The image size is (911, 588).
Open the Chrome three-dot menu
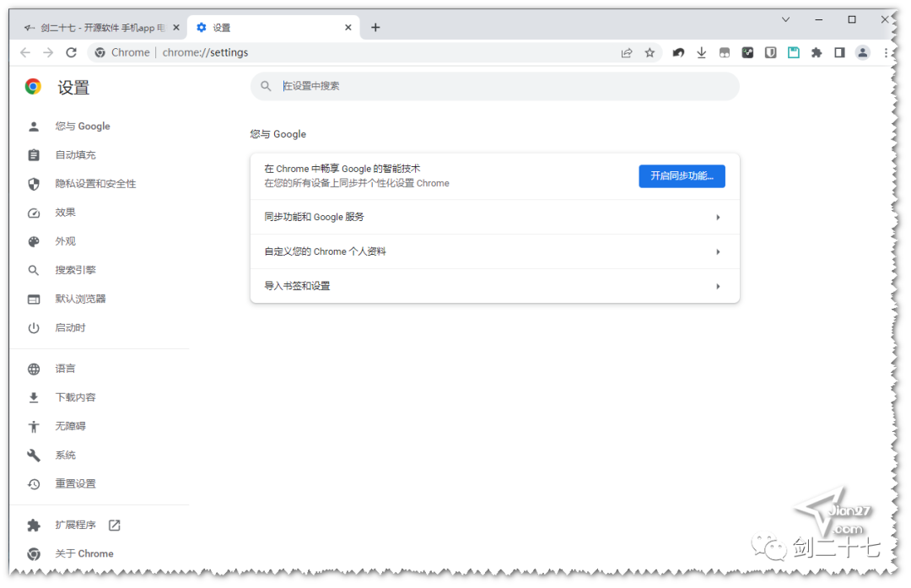point(886,53)
